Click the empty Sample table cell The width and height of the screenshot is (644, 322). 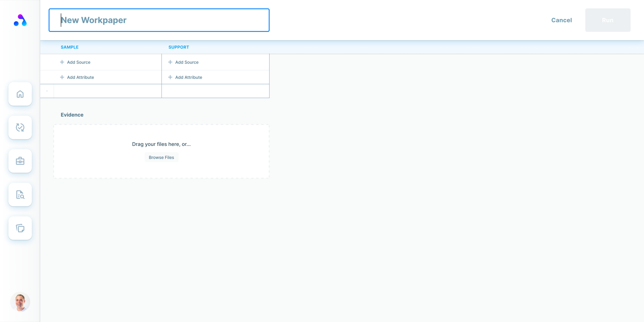[x=107, y=91]
